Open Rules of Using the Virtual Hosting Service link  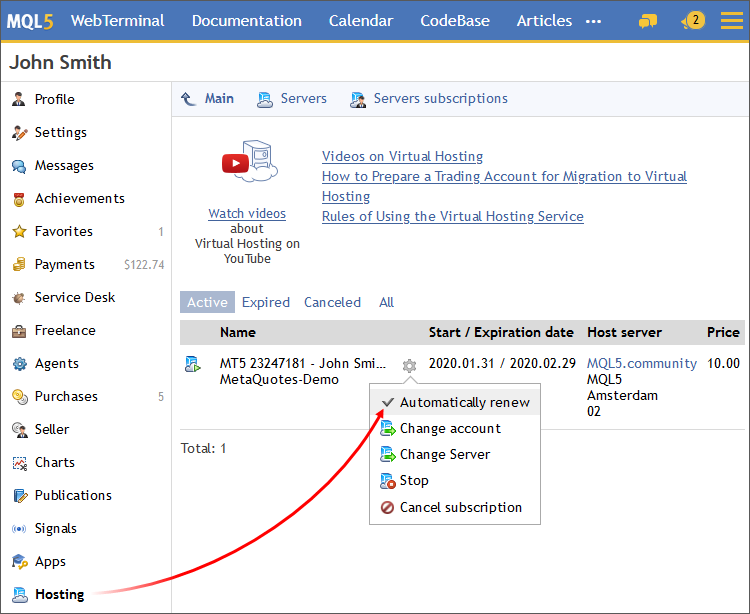[452, 216]
